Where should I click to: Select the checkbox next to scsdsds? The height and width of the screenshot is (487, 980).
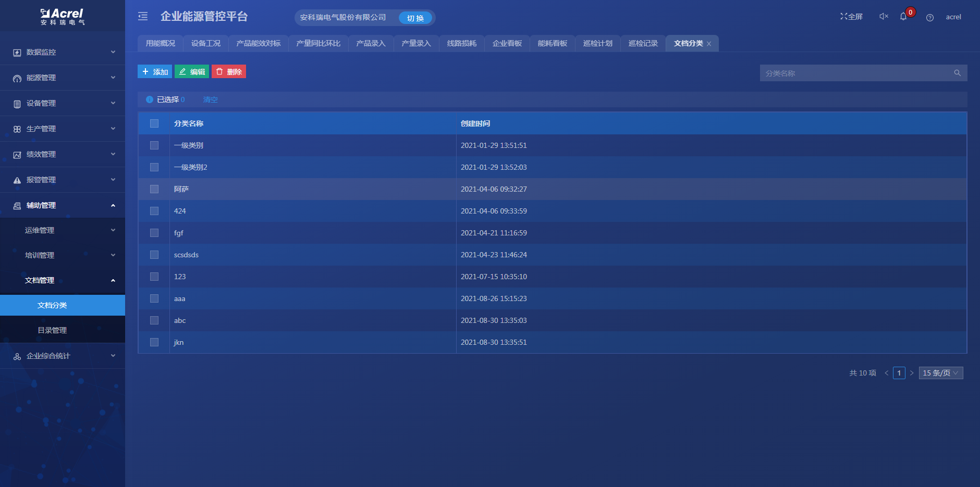[x=154, y=255]
